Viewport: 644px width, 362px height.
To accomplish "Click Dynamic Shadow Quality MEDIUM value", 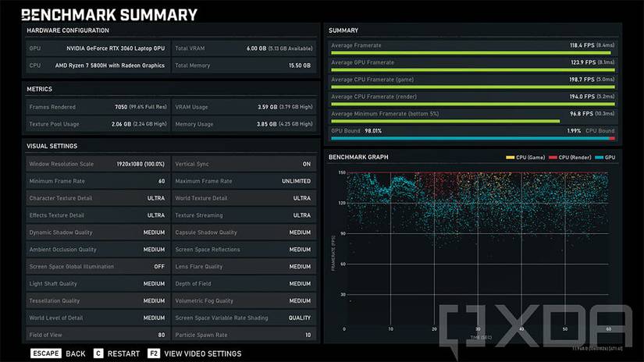I will (154, 232).
